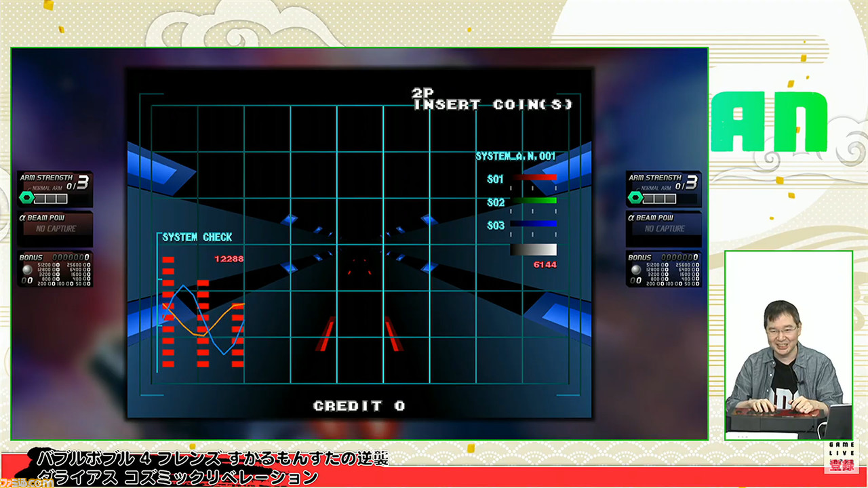Open the presenter webcam thumbnail
The width and height of the screenshot is (868, 488).
point(788,346)
